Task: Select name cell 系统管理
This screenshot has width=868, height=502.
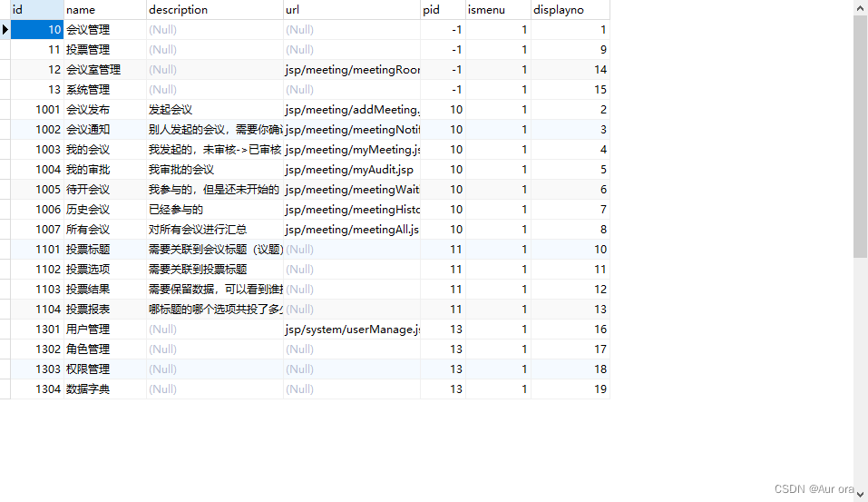Action: [x=105, y=90]
